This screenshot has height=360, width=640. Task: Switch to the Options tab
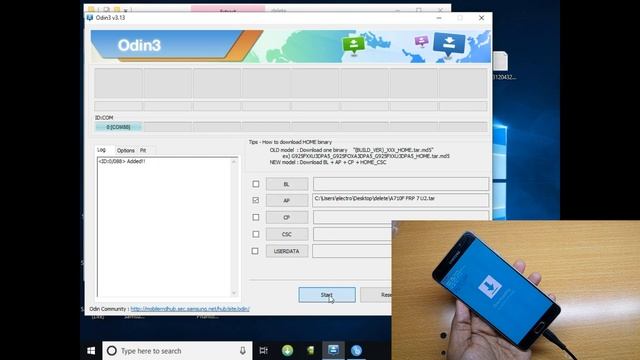(x=126, y=151)
